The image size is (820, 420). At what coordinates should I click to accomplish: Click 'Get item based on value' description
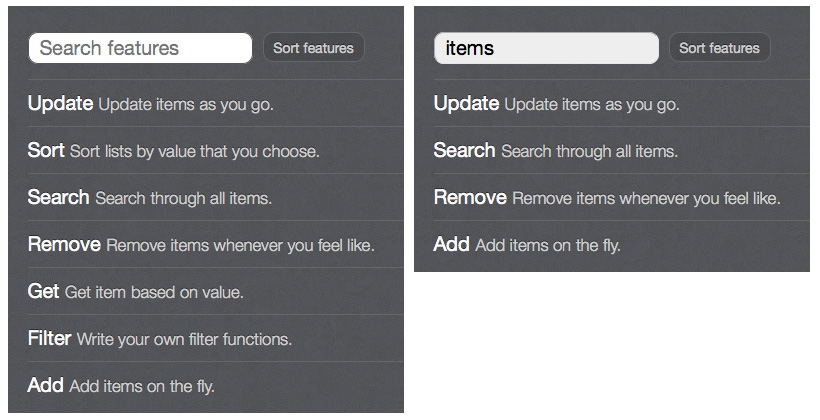tap(154, 292)
